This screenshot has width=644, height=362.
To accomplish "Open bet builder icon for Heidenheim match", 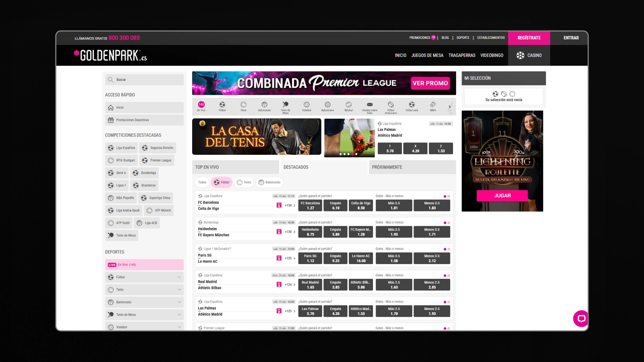I will click(x=279, y=232).
